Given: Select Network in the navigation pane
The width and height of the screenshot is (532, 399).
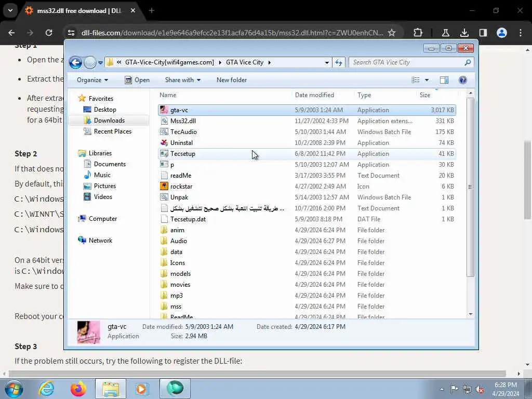Looking at the screenshot, I should coord(100,240).
